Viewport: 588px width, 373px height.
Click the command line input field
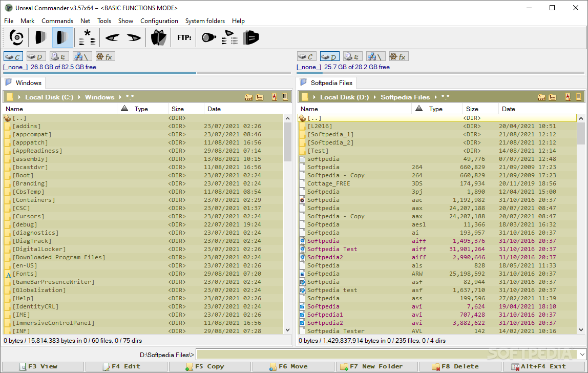pos(387,354)
